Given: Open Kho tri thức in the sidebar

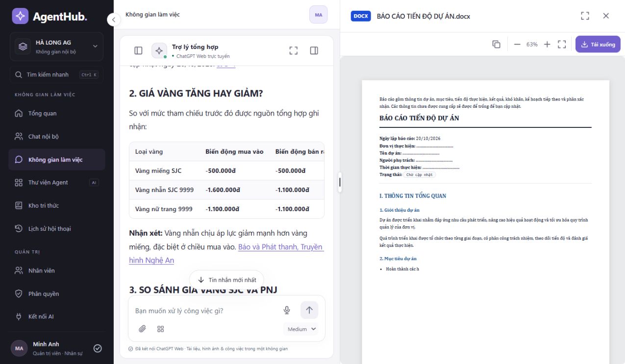Looking at the screenshot, I should click(57, 206).
